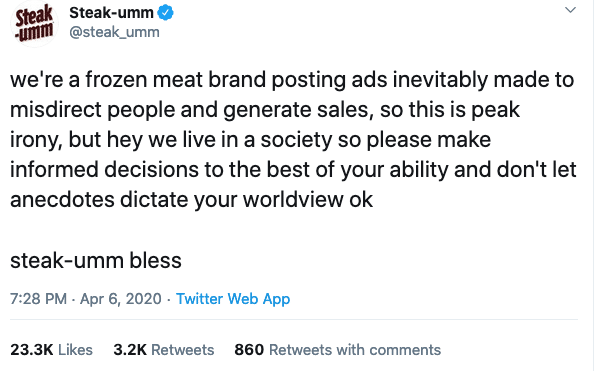Click "worldview ok" at tweet end

308,200
